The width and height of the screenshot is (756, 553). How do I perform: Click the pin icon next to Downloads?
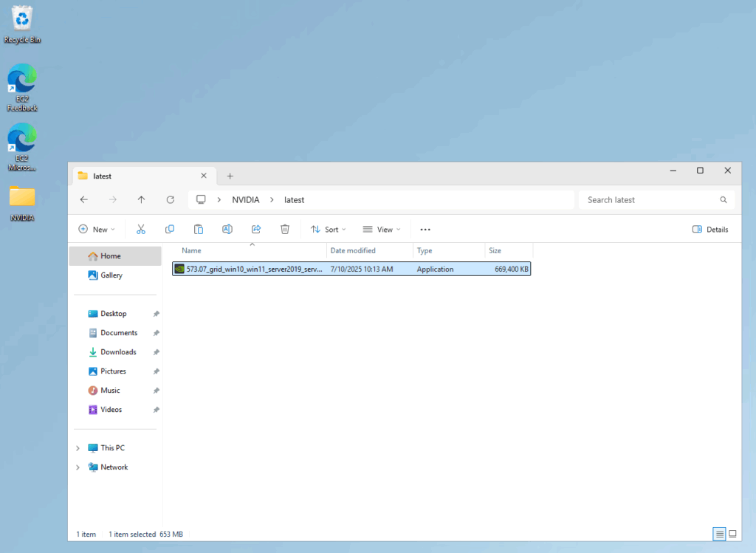[x=157, y=352]
